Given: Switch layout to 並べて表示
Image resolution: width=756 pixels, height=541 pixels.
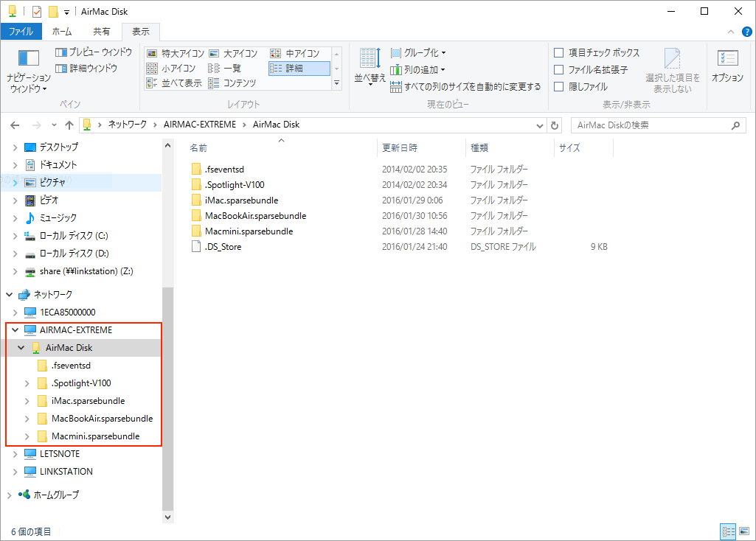Looking at the screenshot, I should (174, 83).
